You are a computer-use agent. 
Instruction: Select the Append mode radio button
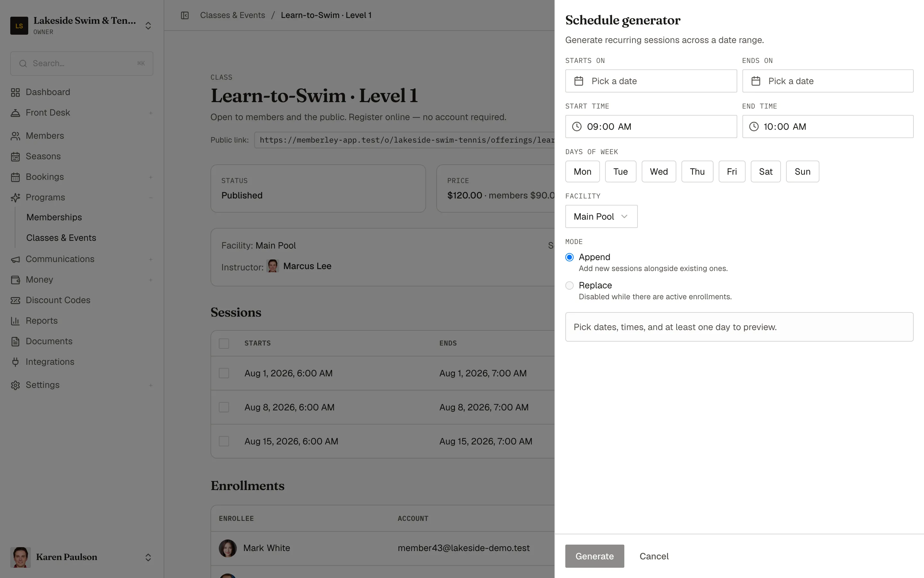tap(569, 257)
